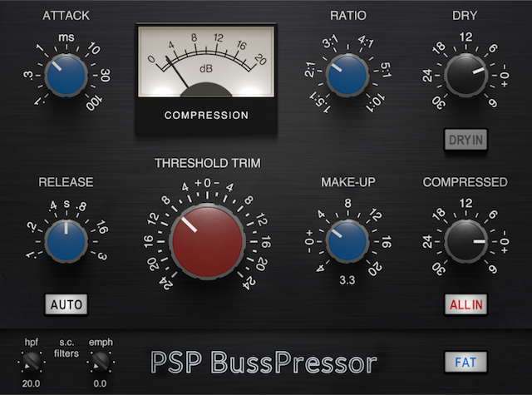
Task: Click the 10:1 mark on Ratio dial
Action: click(x=377, y=101)
